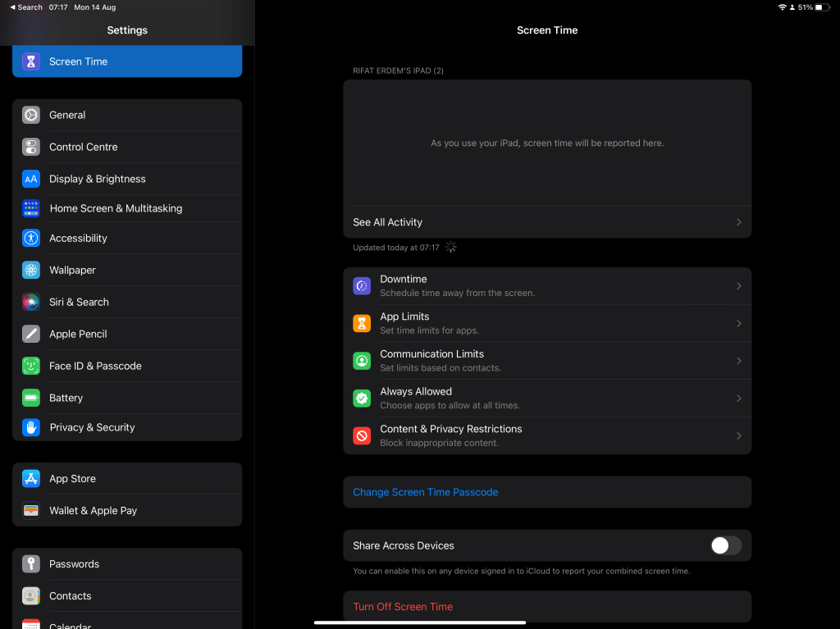Select Home Screen & Multitasking in sidebar
Viewport: 840px width, 629px height.
point(127,208)
